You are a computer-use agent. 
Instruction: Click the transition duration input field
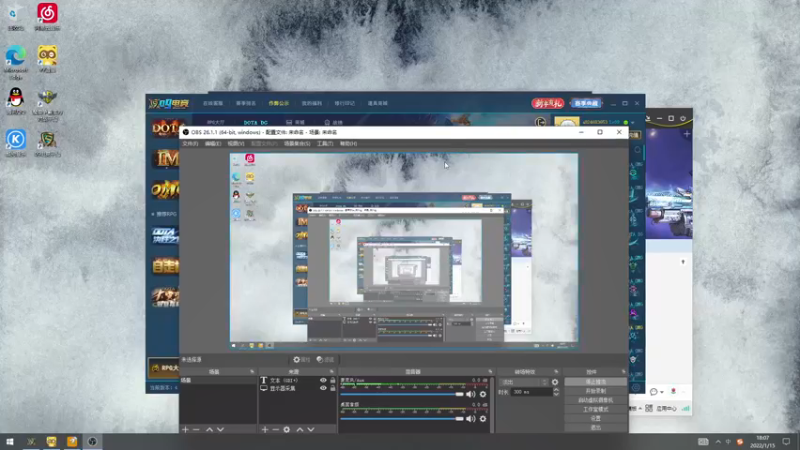531,392
